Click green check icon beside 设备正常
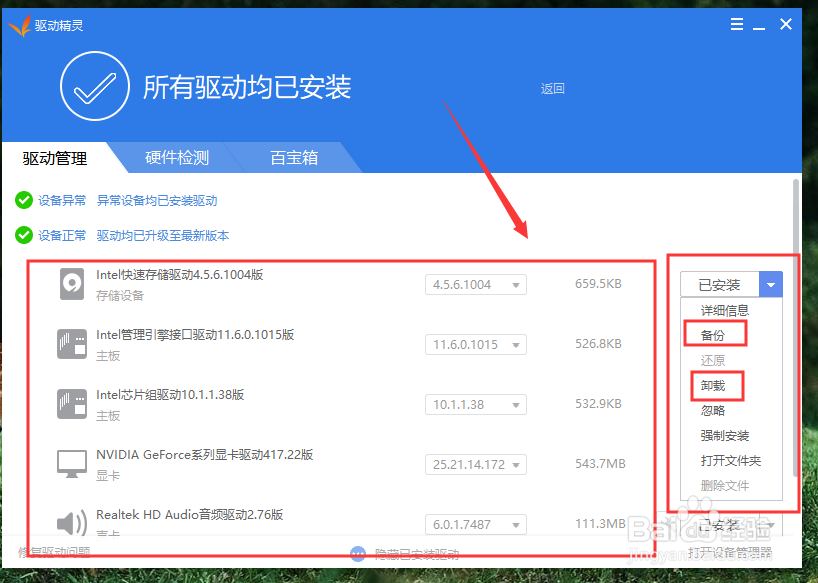 [24, 235]
